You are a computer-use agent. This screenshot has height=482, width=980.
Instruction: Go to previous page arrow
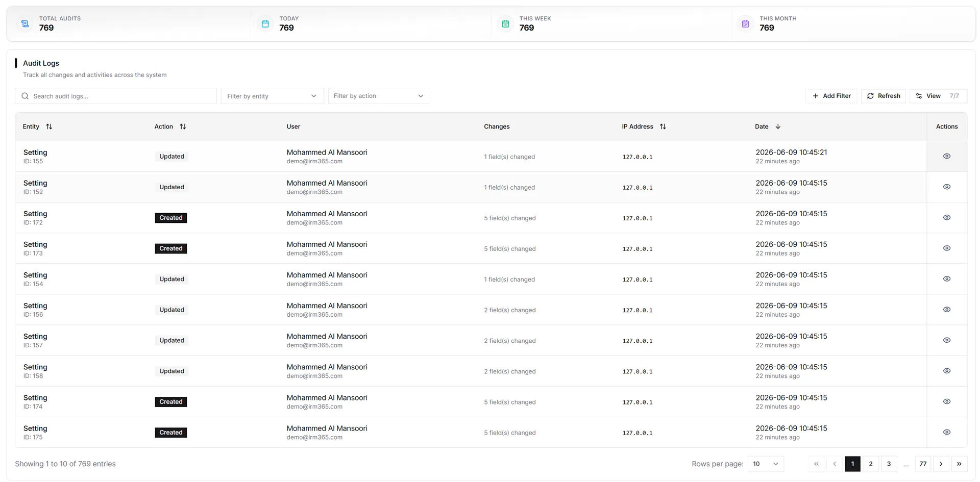[835, 464]
